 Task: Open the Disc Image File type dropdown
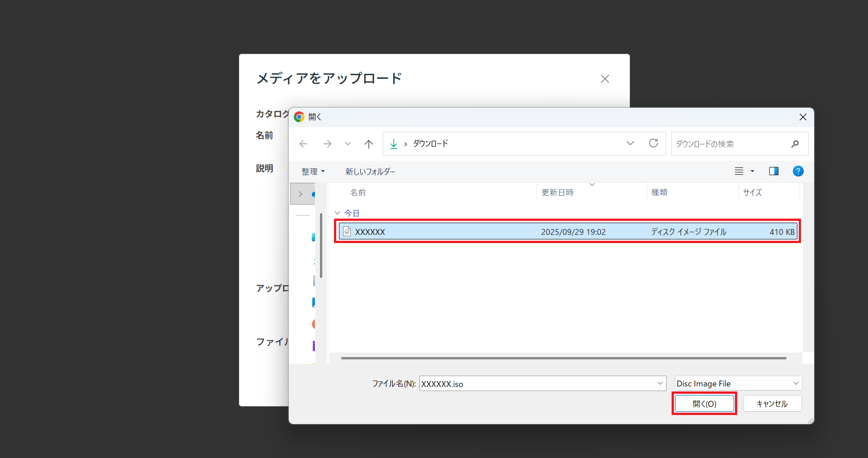796,383
